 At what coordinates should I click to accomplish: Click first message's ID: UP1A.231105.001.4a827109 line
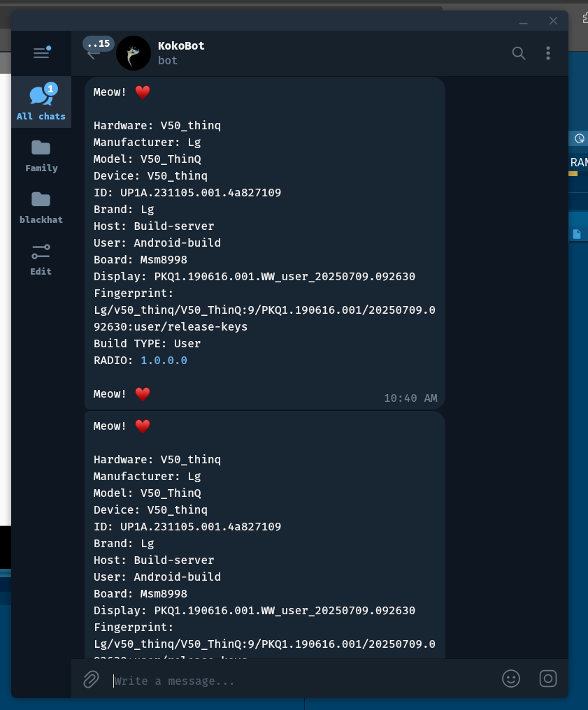187,193
